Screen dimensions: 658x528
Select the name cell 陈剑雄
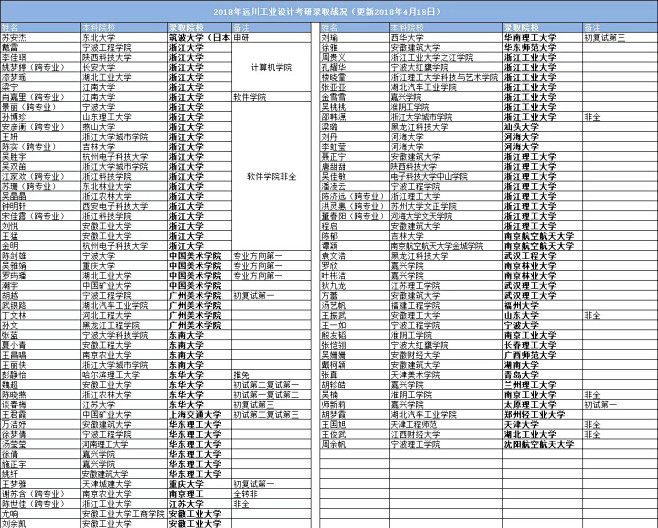(x=41, y=256)
